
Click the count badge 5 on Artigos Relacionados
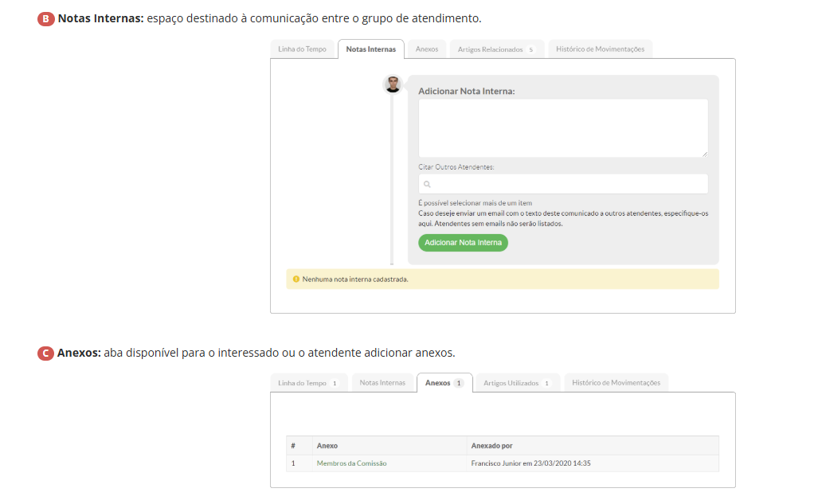point(530,49)
